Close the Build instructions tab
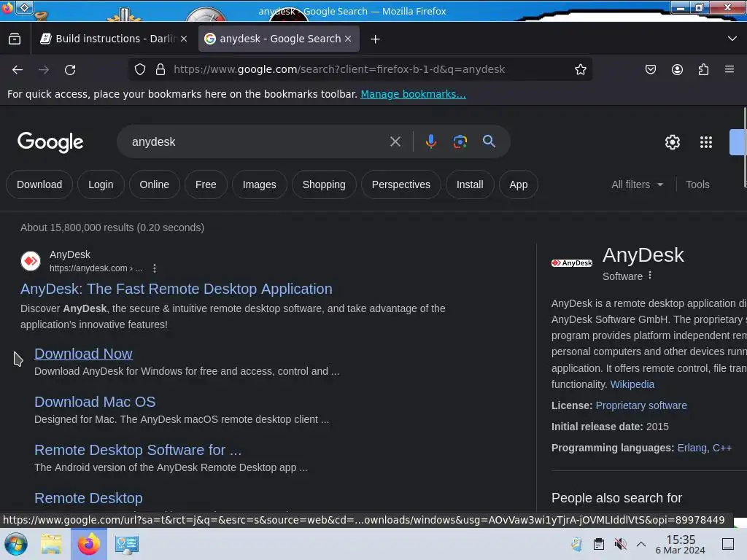Viewport: 747px width, 560px height. point(184,39)
